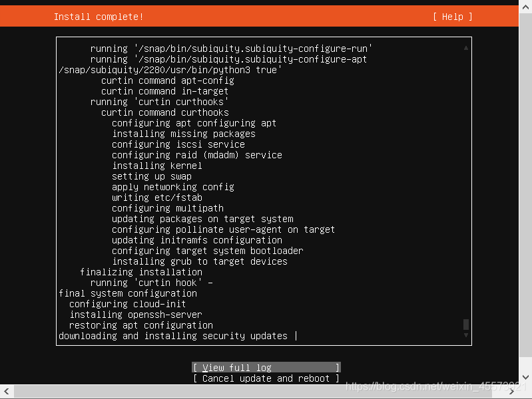Click 'configuring pollinate user-agent on target' line
Screen dimensions: 532x399
coord(224,229)
